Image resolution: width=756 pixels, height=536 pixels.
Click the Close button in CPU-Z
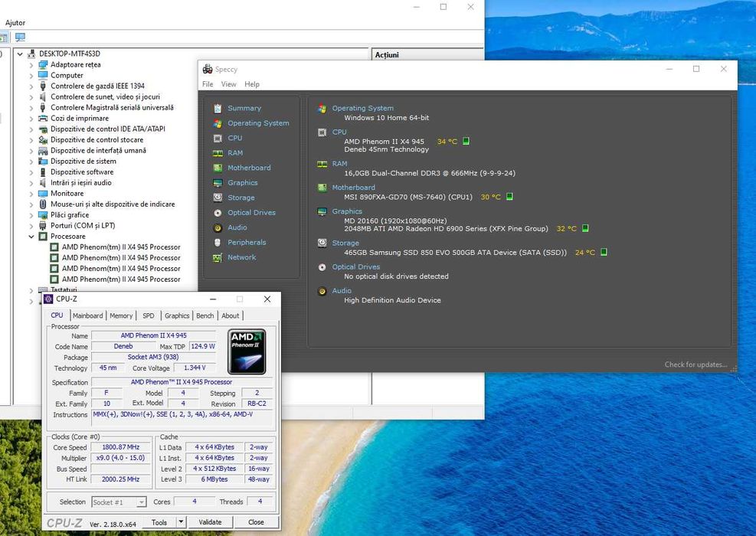[x=256, y=522]
